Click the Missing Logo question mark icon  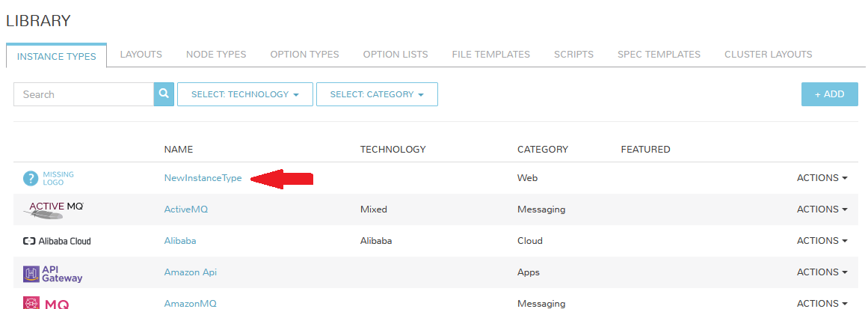tap(30, 178)
